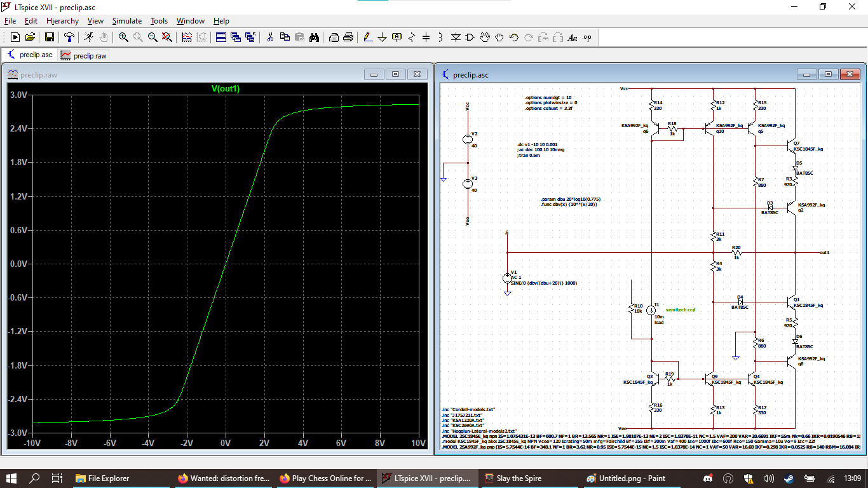Select the Cut scissors tool

pyautogui.click(x=270, y=37)
